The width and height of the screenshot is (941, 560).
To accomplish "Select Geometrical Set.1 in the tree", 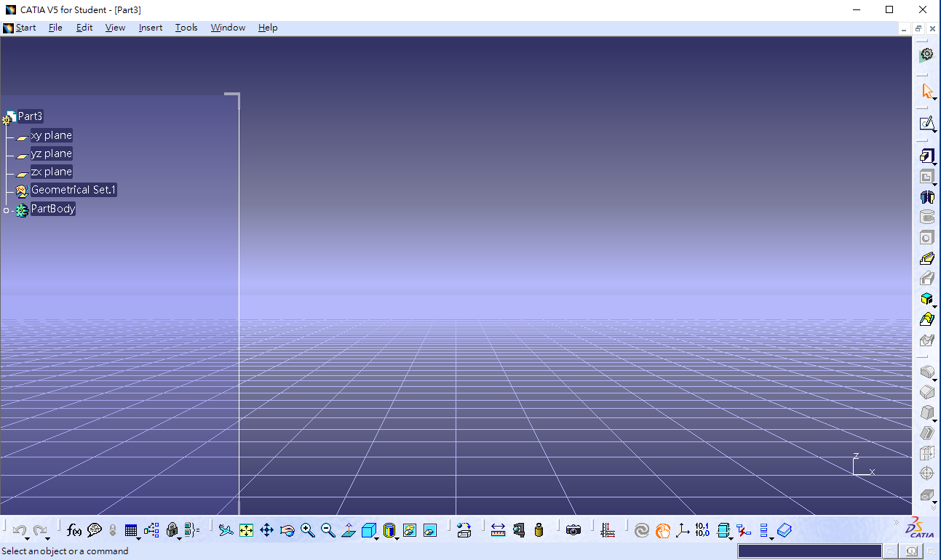I will click(x=73, y=190).
